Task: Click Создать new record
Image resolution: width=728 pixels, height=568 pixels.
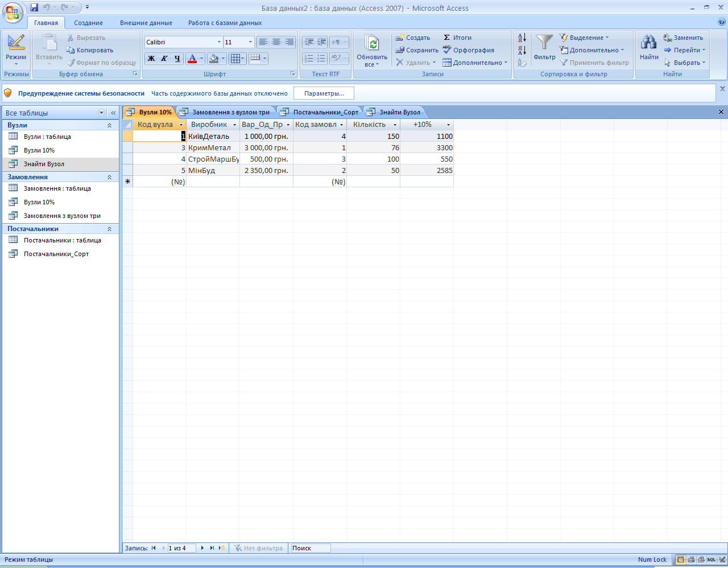Action: [x=413, y=38]
